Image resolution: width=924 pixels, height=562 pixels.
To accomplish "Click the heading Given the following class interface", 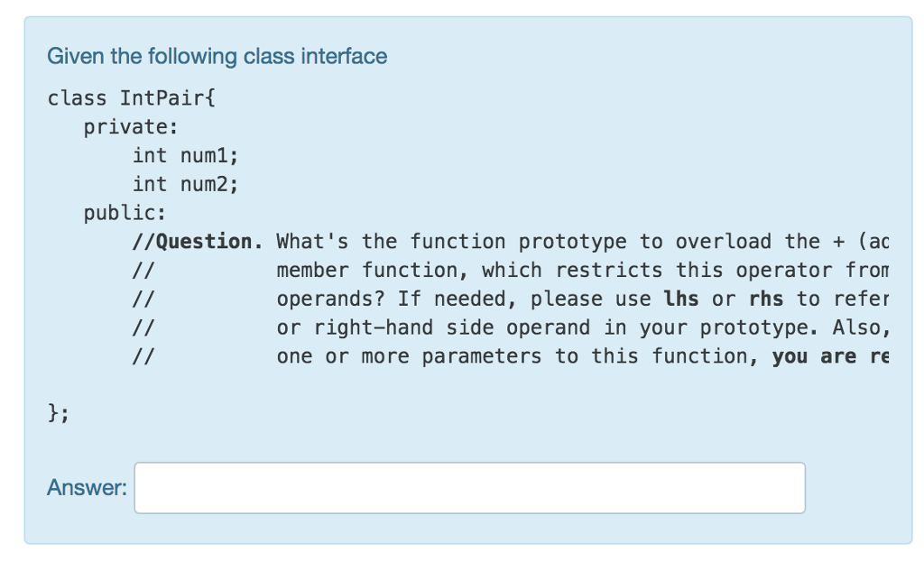I will click(217, 56).
